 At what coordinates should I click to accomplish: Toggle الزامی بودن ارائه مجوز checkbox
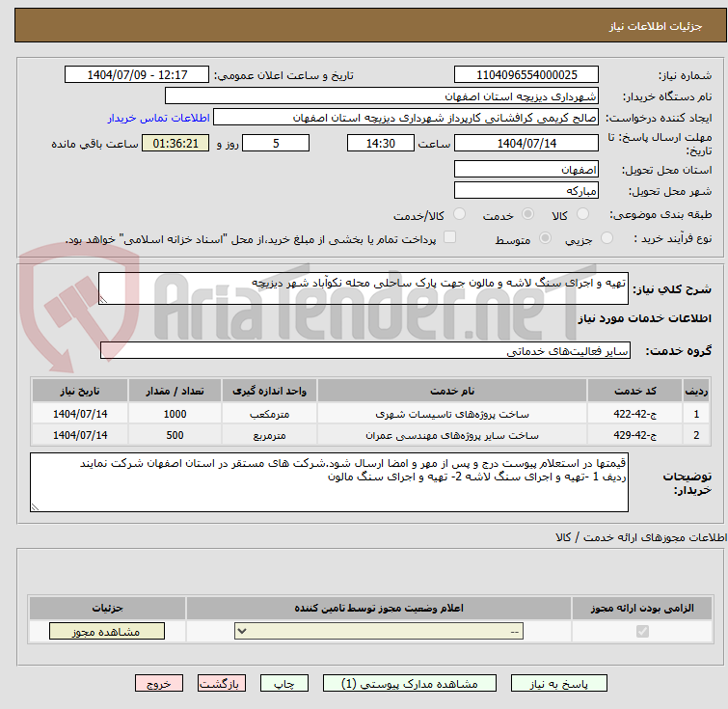642,632
